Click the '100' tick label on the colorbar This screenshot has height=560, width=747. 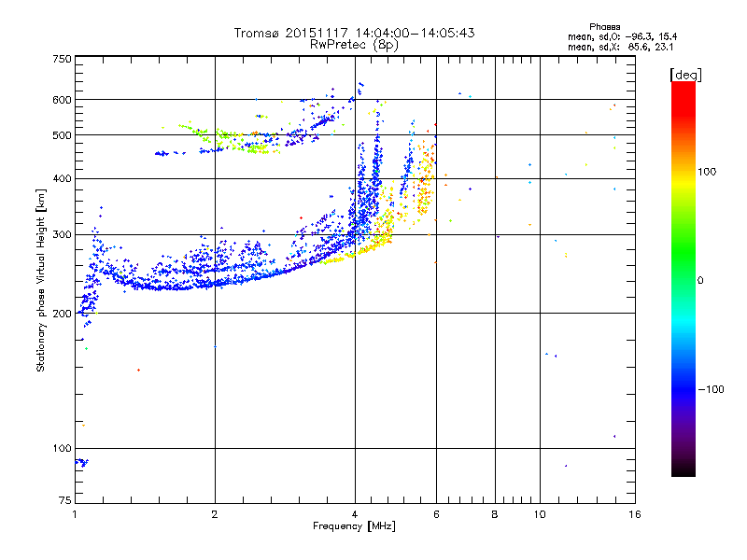point(707,172)
